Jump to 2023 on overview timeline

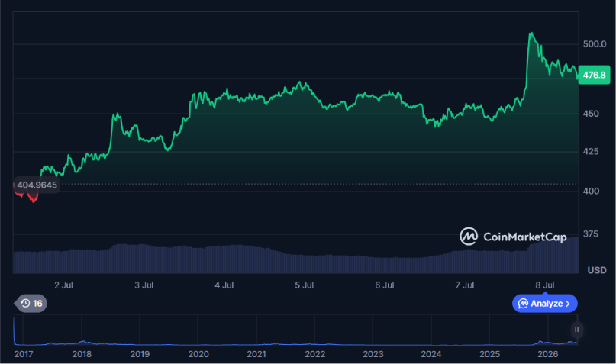point(373,354)
